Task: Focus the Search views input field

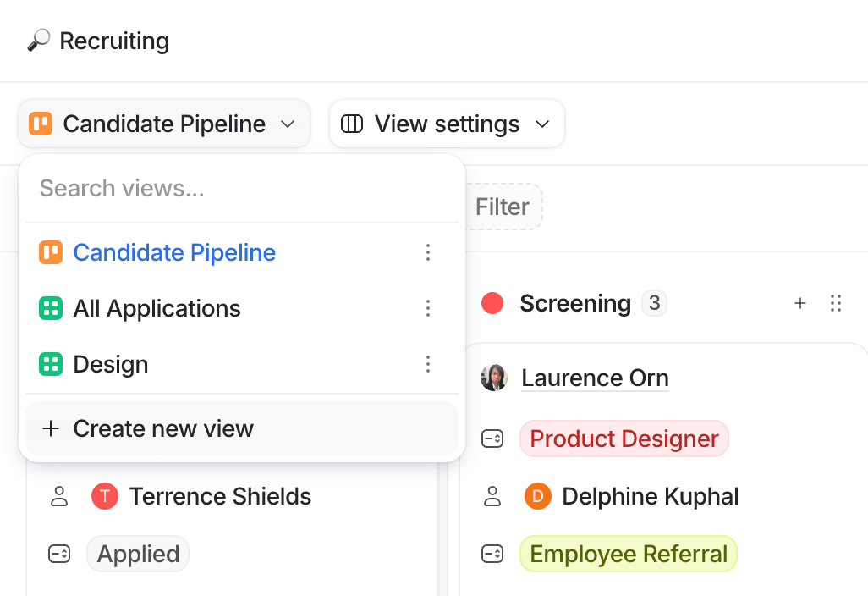Action: click(241, 188)
